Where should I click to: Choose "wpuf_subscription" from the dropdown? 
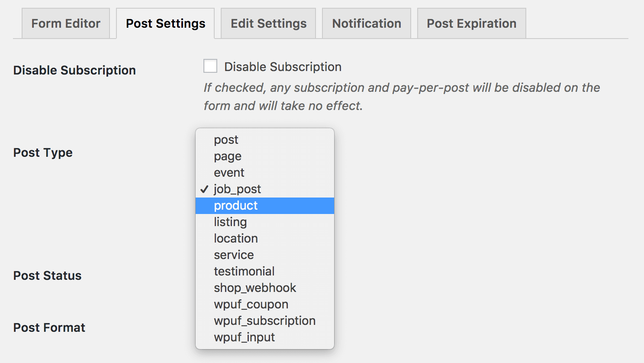(264, 321)
